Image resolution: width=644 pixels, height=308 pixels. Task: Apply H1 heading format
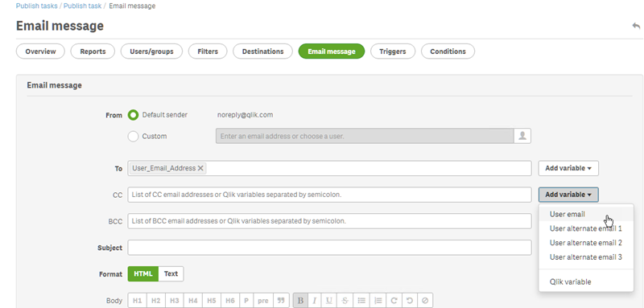(x=138, y=301)
